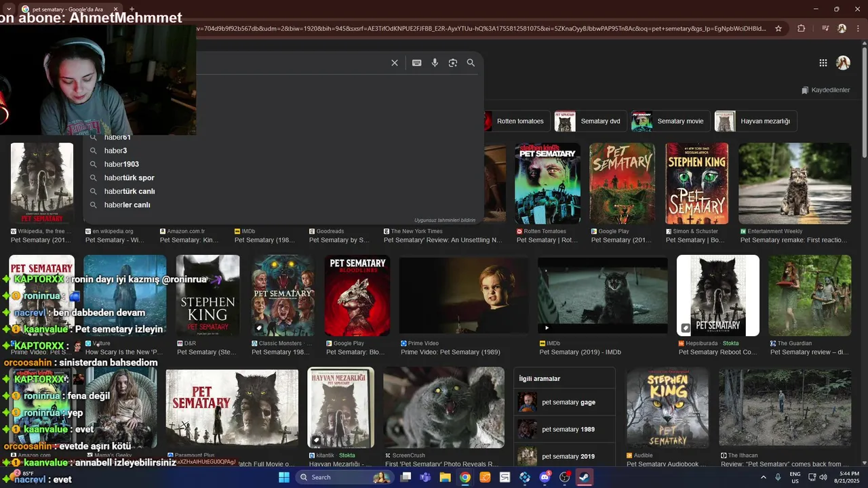Open Pet Sematary Bloodlines Google Play image

coord(357,296)
